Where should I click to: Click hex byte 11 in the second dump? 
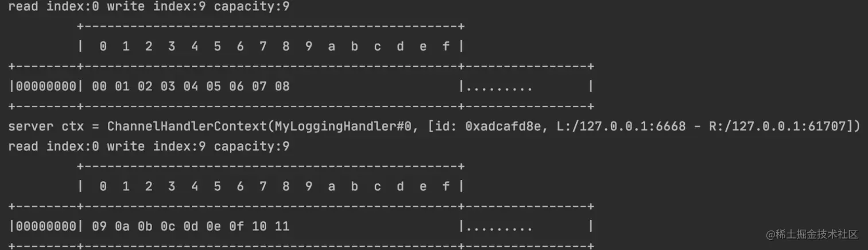[282, 226]
